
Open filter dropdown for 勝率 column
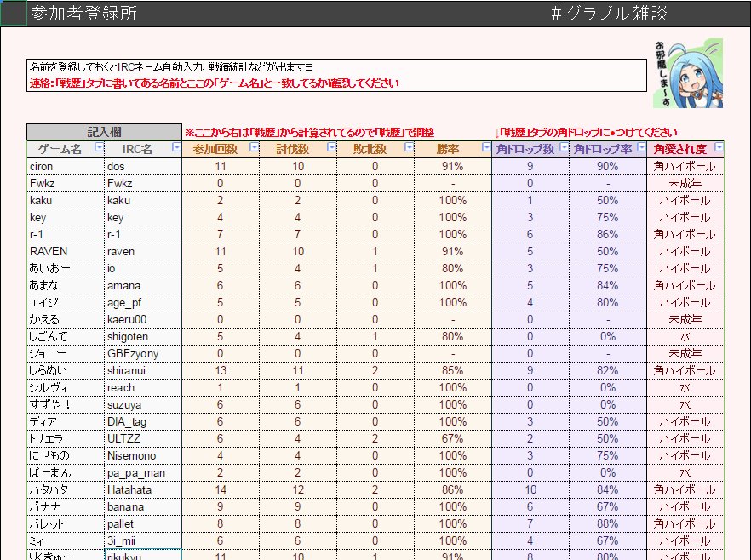click(x=486, y=147)
